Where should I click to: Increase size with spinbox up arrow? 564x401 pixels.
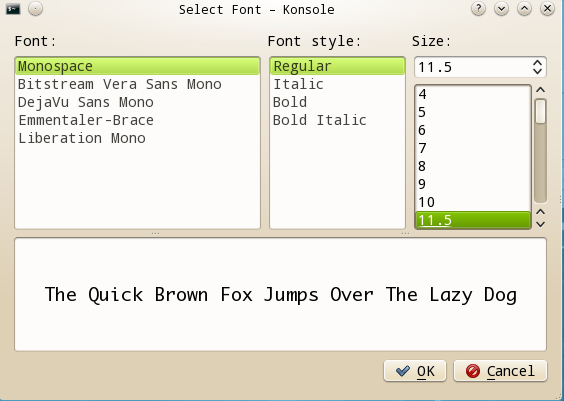click(537, 63)
